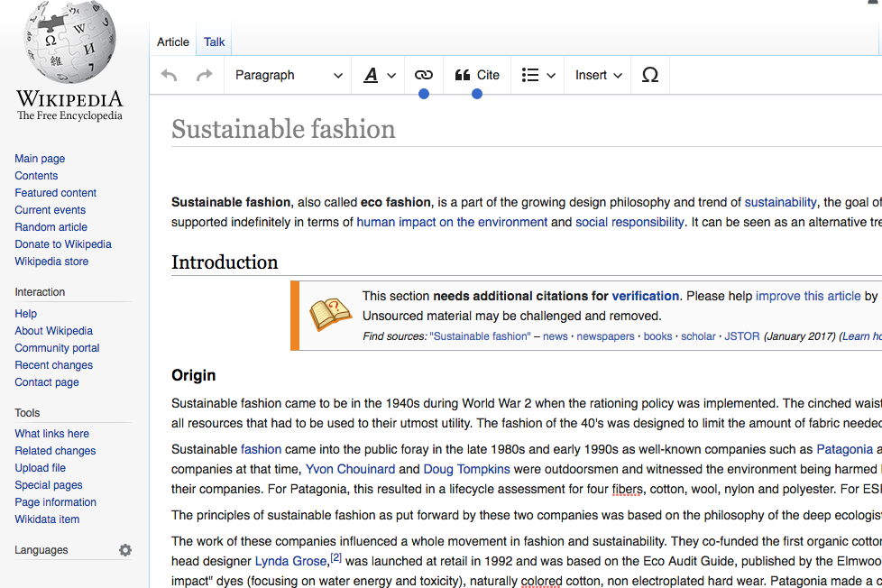Click the 'scholar' find-sources link
882x588 pixels.
point(698,336)
